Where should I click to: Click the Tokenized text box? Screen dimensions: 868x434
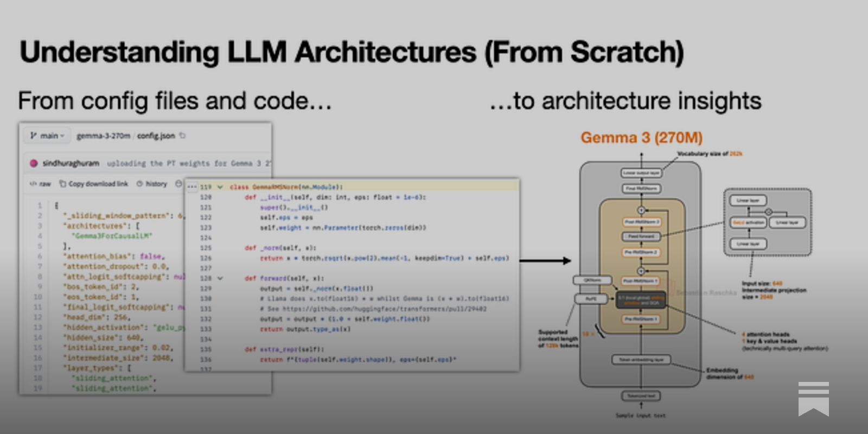pyautogui.click(x=641, y=396)
